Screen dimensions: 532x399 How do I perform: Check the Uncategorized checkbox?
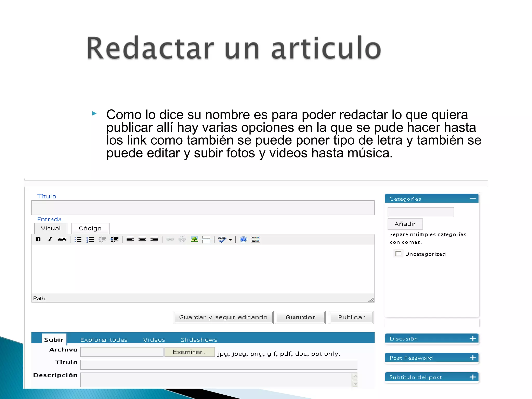[x=398, y=253]
